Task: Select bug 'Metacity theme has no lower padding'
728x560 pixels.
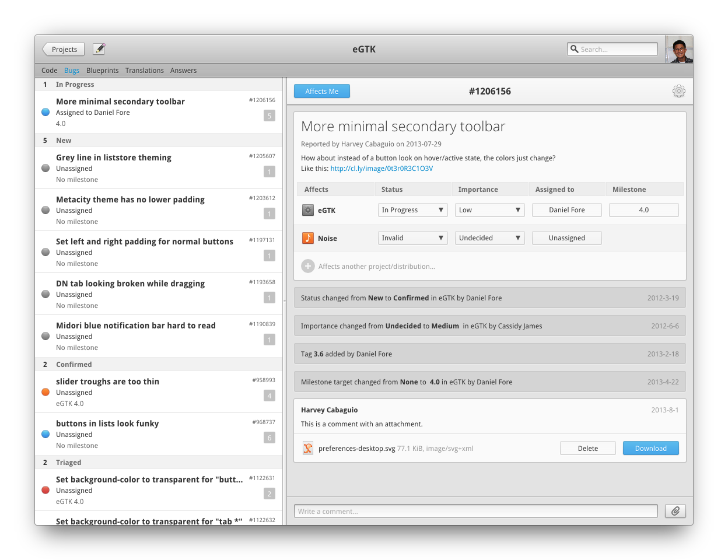Action: point(159,210)
